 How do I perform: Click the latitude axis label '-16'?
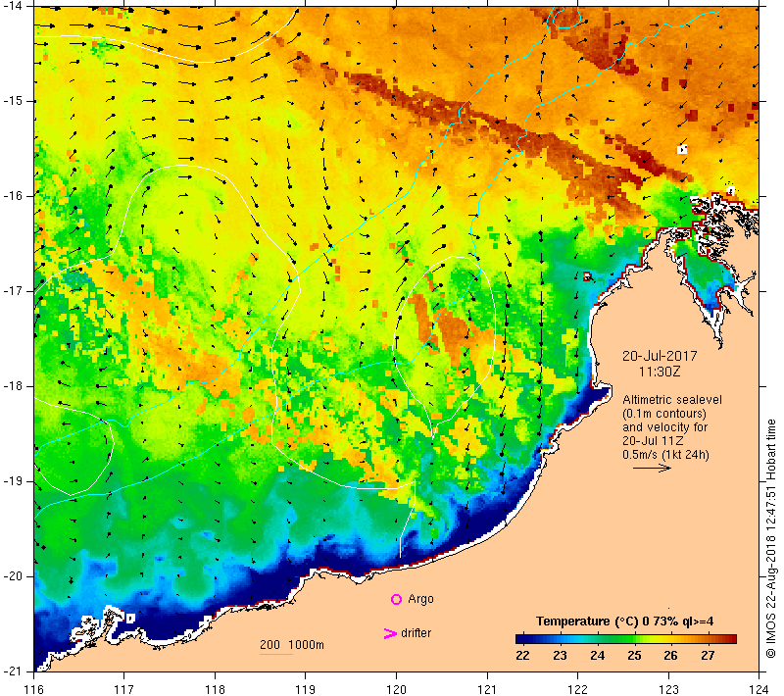point(13,196)
